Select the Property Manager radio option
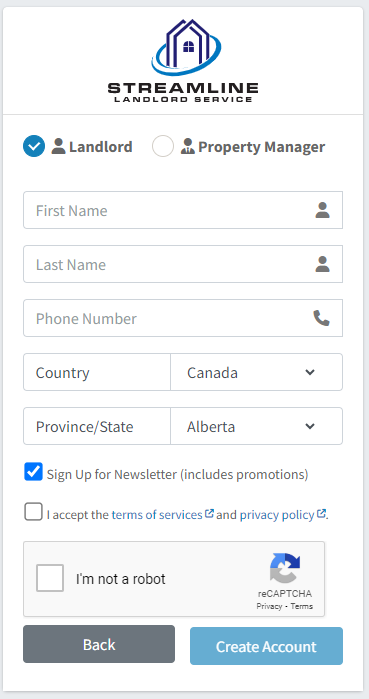Screen dimensions: 369x699 coord(163,146)
